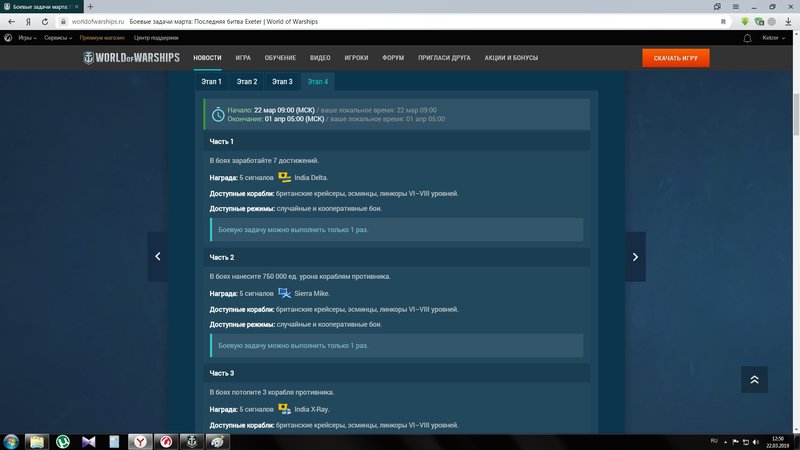Screen dimensions: 800x450
Task: Open the notifications bell icon
Action: click(746, 38)
